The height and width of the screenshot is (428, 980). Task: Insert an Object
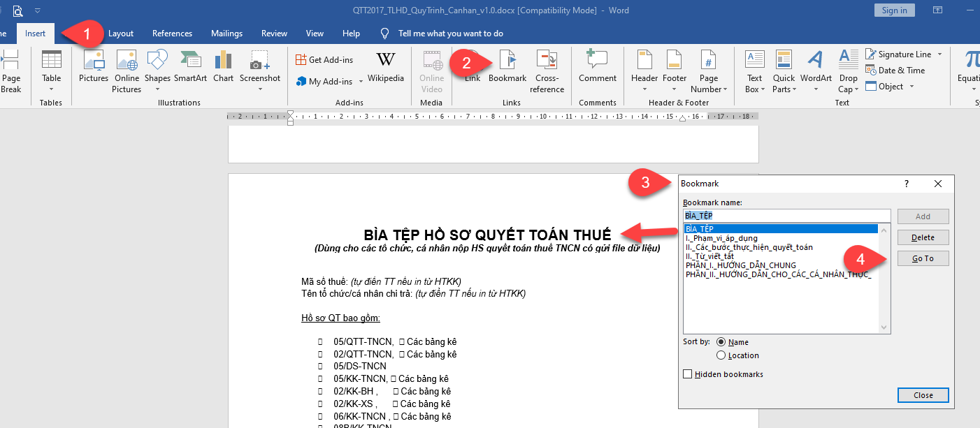(x=885, y=86)
